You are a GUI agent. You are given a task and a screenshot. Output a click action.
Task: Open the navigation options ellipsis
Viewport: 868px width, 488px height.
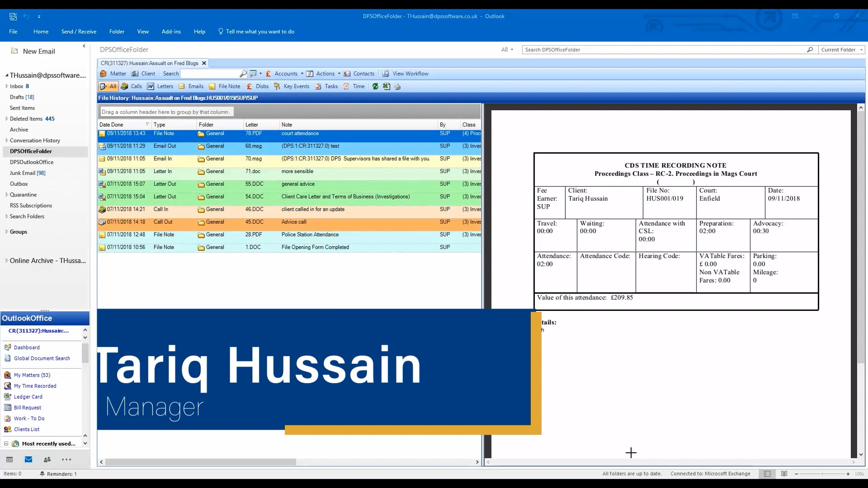pyautogui.click(x=67, y=459)
